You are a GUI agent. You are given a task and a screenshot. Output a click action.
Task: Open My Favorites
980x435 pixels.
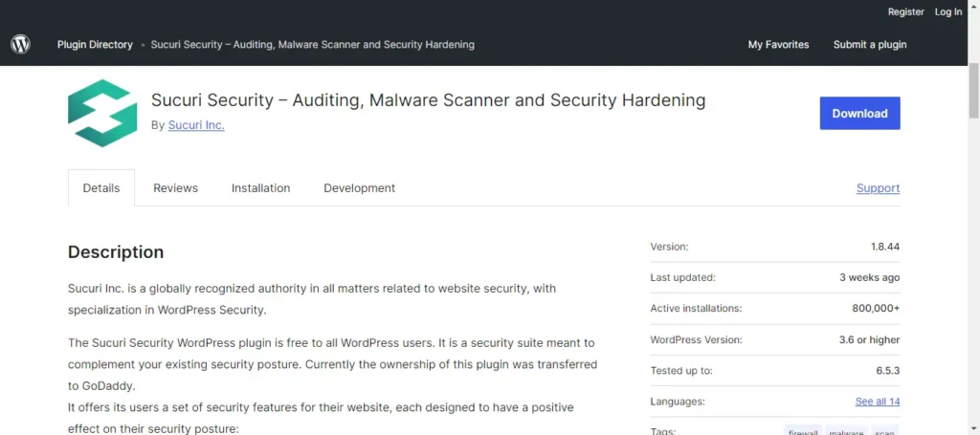coord(778,44)
